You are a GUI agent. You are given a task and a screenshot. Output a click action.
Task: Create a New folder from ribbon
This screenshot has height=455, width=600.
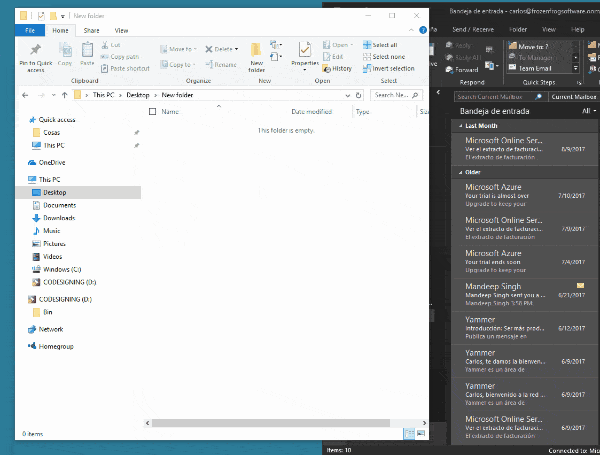256,57
